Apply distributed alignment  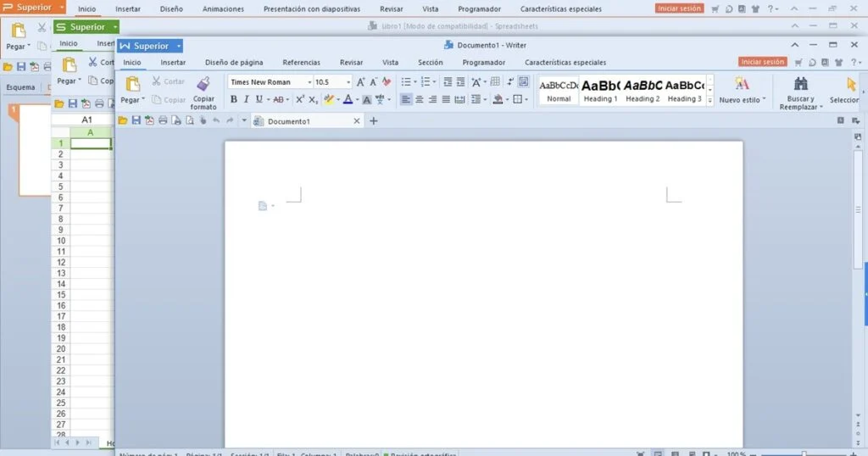click(x=459, y=100)
